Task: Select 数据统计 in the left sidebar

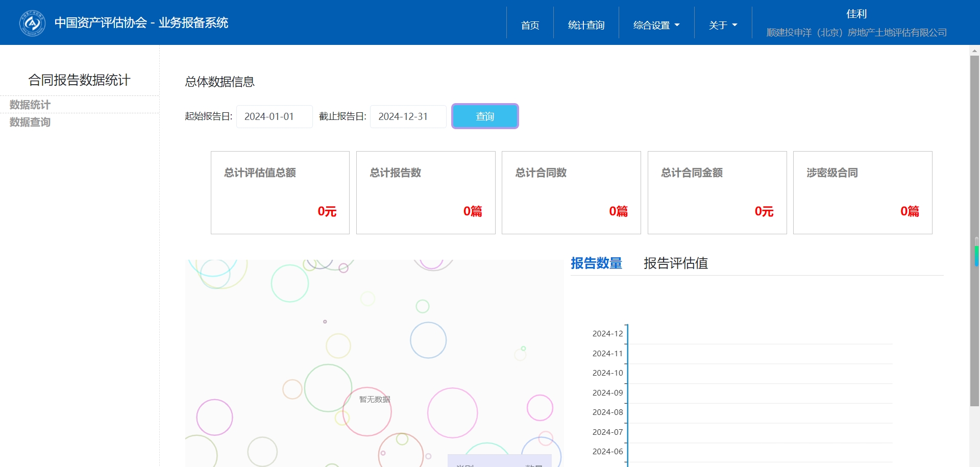Action: coord(30,105)
